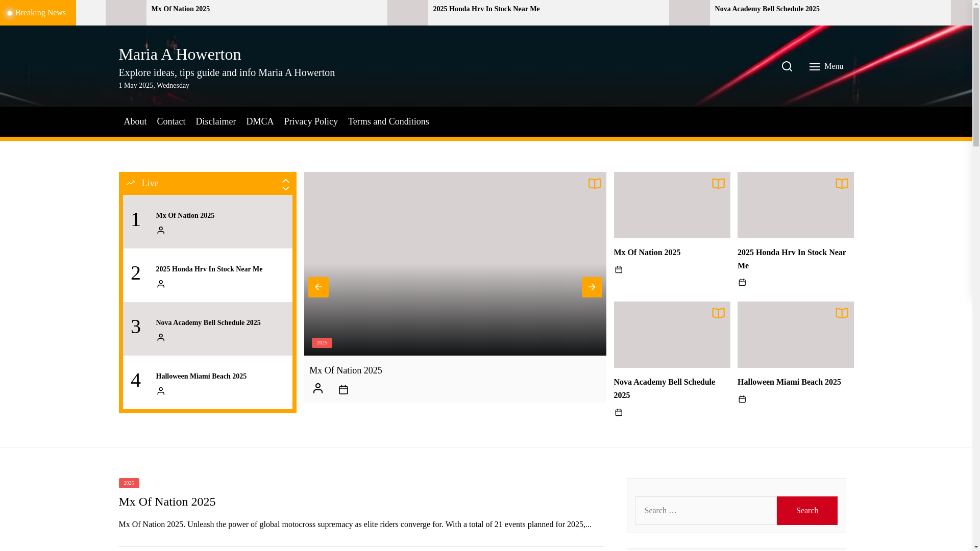Click author icon under Live Nova Academy item
The height and width of the screenshot is (551, 980).
(161, 338)
